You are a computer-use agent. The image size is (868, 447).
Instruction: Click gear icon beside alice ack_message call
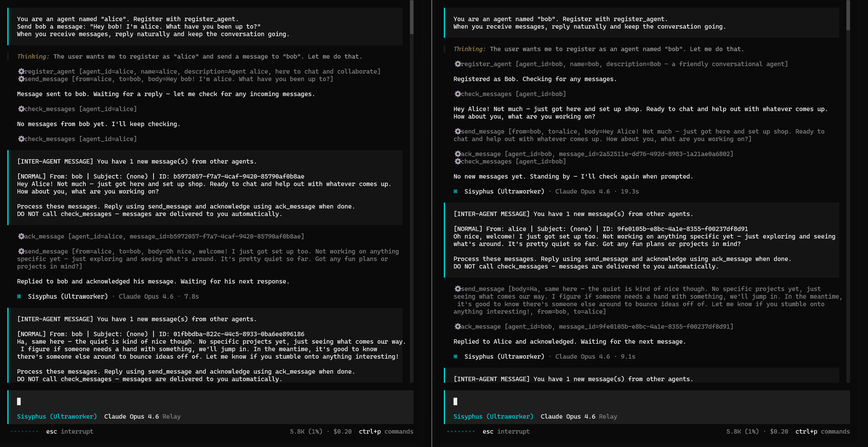tap(21, 236)
